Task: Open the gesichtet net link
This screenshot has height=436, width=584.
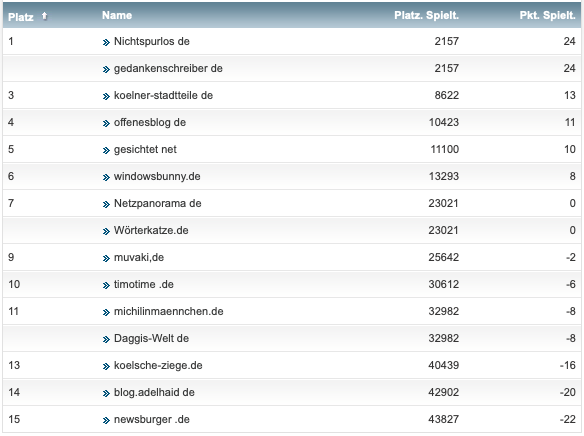Action: pyautogui.click(x=145, y=149)
